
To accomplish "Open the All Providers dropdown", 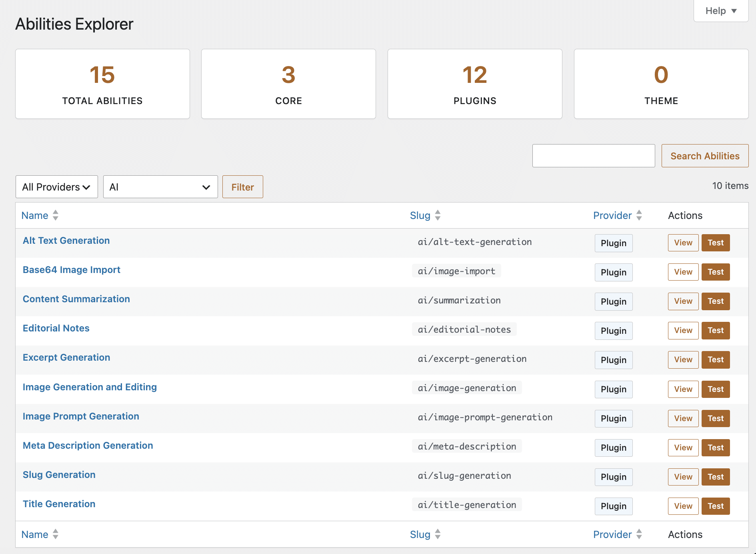I will (57, 187).
